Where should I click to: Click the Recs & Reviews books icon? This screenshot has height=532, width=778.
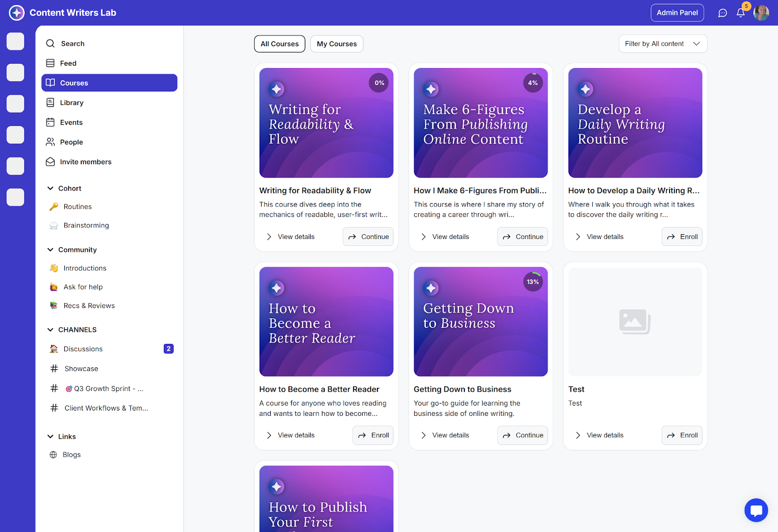click(x=54, y=306)
